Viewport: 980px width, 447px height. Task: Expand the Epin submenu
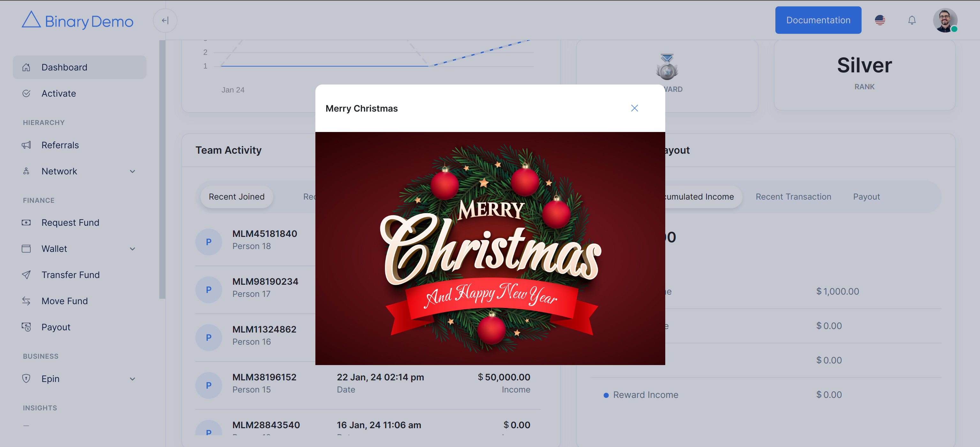(132, 379)
